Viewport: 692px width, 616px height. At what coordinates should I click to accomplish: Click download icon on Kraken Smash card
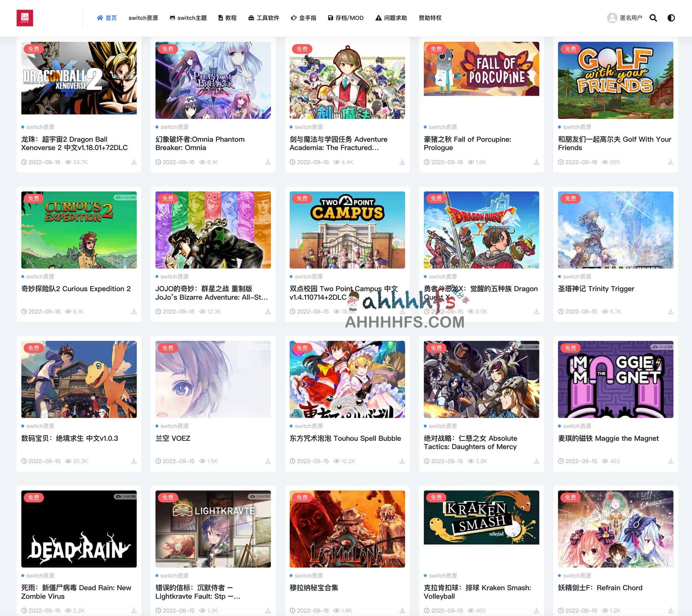[x=536, y=611]
